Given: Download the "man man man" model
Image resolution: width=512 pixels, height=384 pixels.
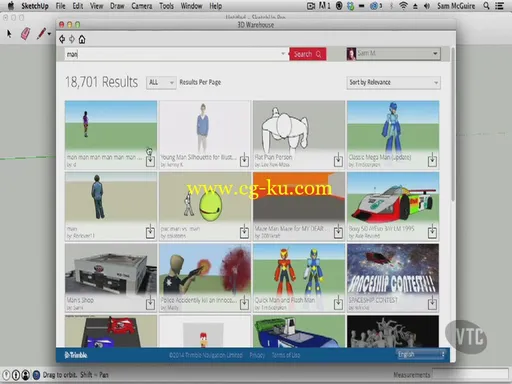Looking at the screenshot, I should point(150,160).
